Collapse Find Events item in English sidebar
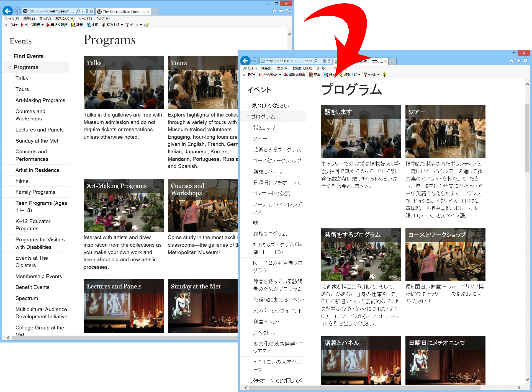This screenshot has width=532, height=392. click(x=10, y=56)
